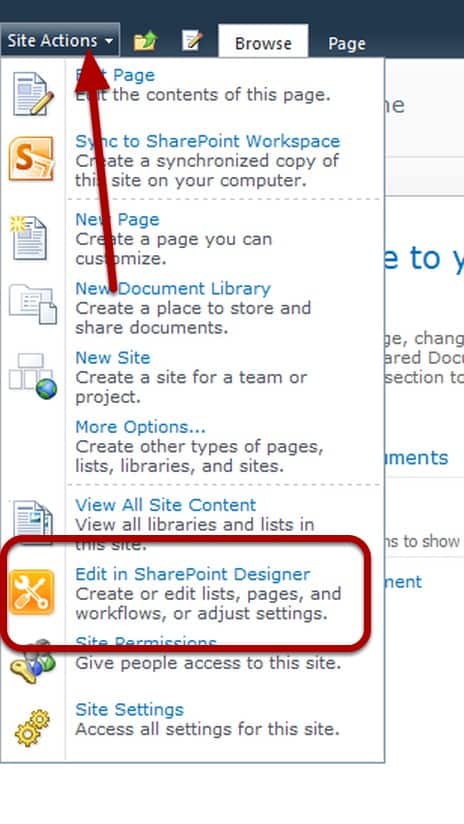Viewport: 464px width, 824px height.
Task: Click 'Create a synchronized copy' description text
Action: click(x=207, y=170)
